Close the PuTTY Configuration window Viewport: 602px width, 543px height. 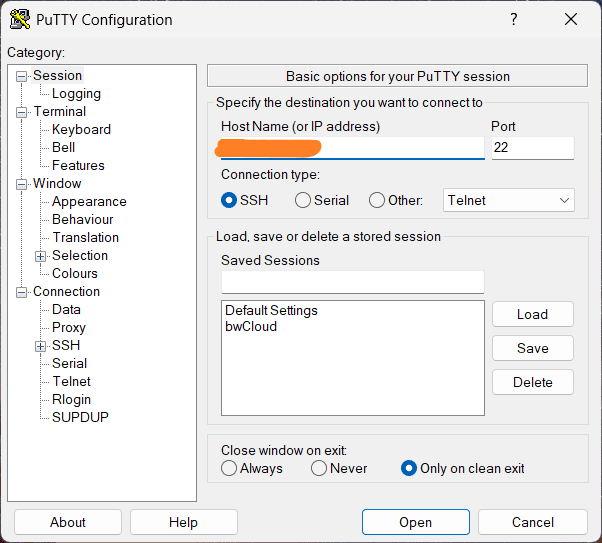[x=571, y=19]
